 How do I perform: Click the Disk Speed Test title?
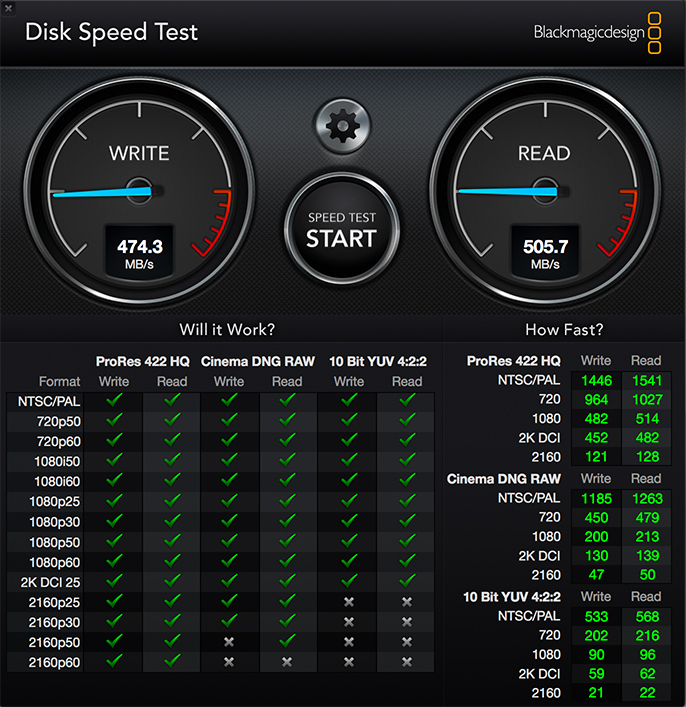pos(111,32)
